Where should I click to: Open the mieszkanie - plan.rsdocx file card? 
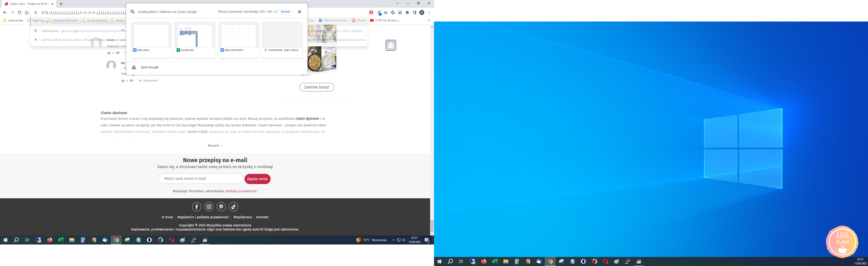[x=282, y=41]
